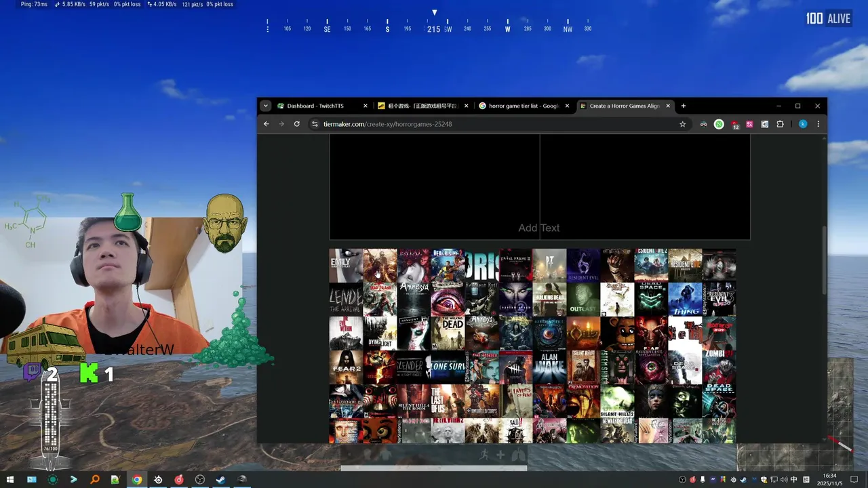This screenshot has width=868, height=488.
Task: Select the Alan Wake thumbnail
Action: pyautogui.click(x=549, y=367)
